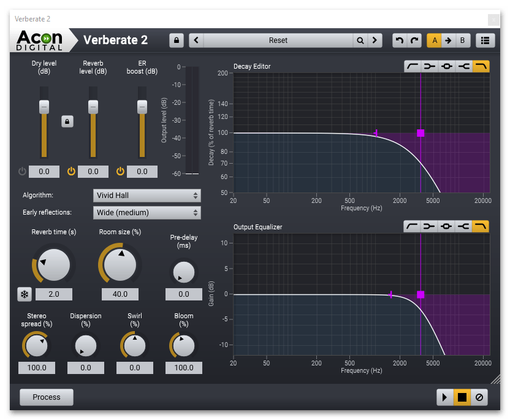This screenshot has width=510, height=420.
Task: Go to the previous preset arrow
Action: (196, 40)
